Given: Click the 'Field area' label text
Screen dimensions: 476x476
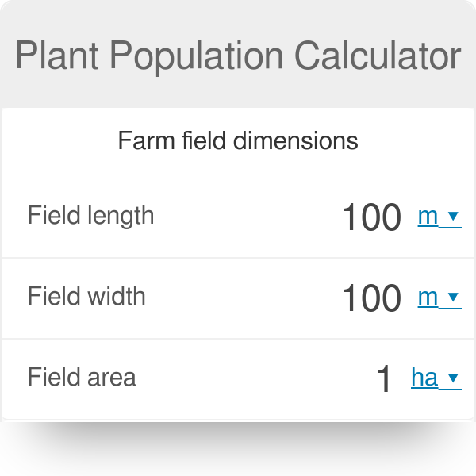Looking at the screenshot, I should tap(82, 377).
